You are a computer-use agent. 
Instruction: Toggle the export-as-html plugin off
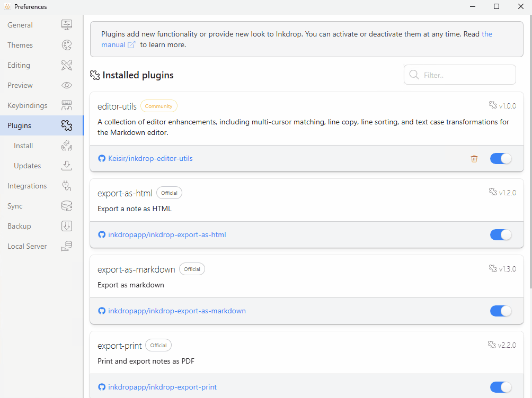click(x=500, y=234)
